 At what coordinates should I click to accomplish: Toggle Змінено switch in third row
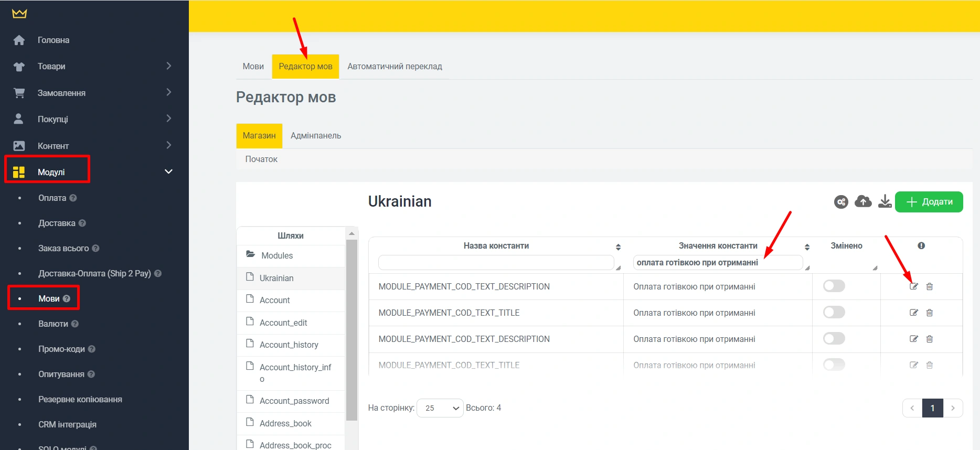point(834,338)
